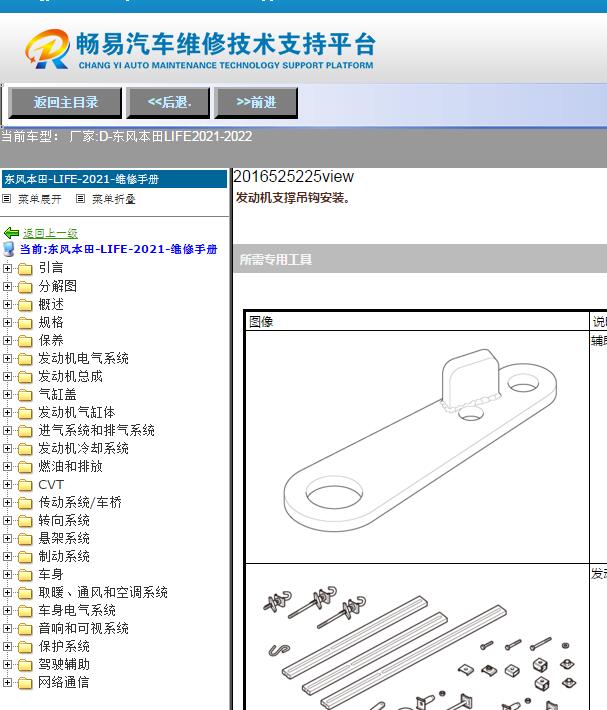Click the folder icon next to 燃油和排放

point(25,467)
